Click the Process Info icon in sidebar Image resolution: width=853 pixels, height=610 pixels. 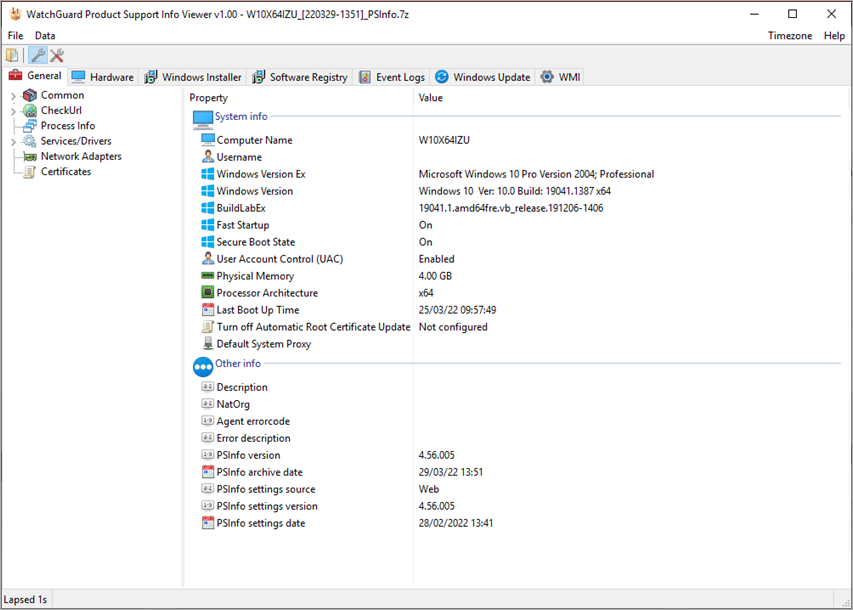(x=30, y=125)
